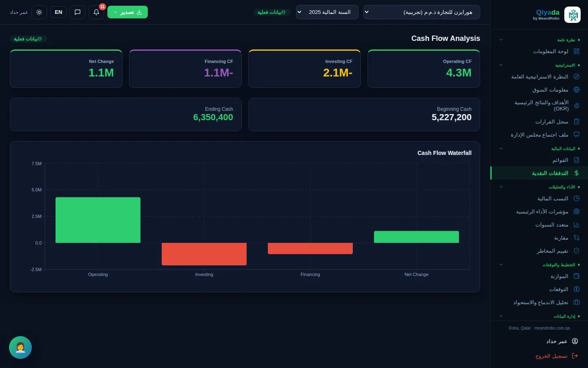Open the لوحة المعلومات dashboard sidebar icon
This screenshot has height=368, width=588.
(x=576, y=51)
